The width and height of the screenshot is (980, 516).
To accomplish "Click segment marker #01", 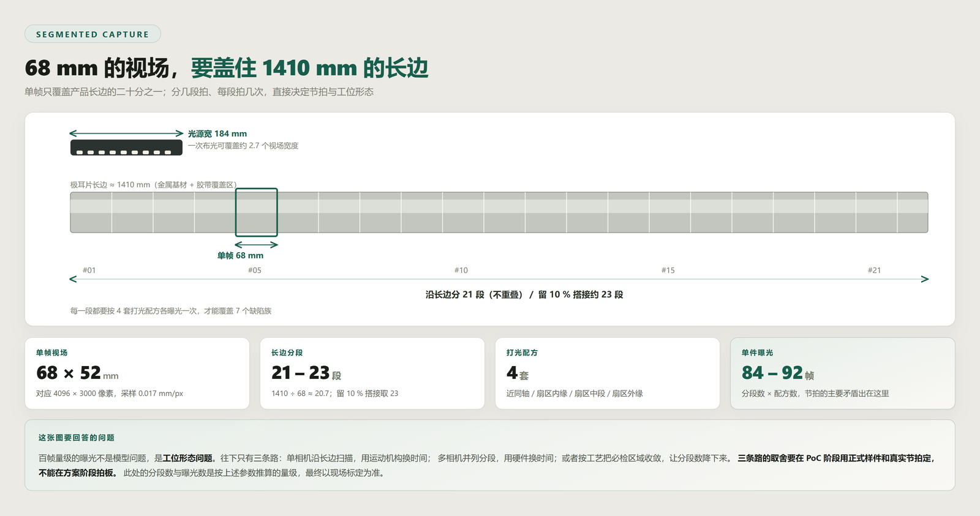I will click(89, 271).
